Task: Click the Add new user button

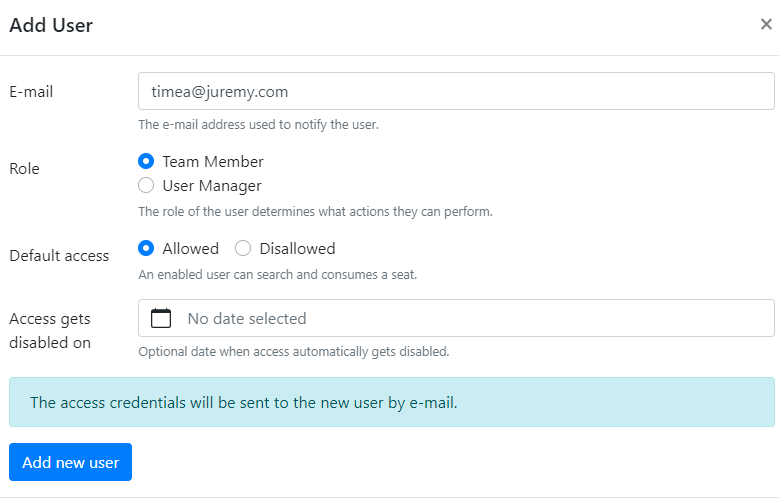Action: click(70, 462)
